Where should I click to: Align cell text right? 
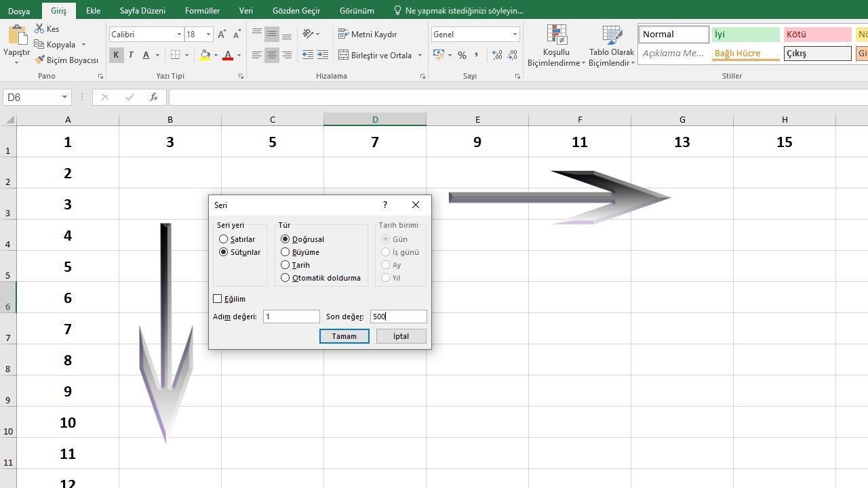pos(287,56)
